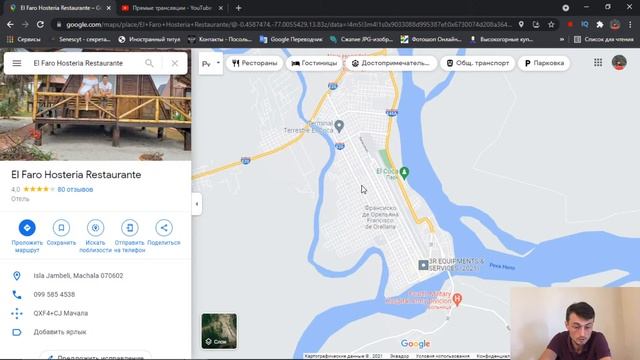Click the address bar URL

[x=288, y=24]
